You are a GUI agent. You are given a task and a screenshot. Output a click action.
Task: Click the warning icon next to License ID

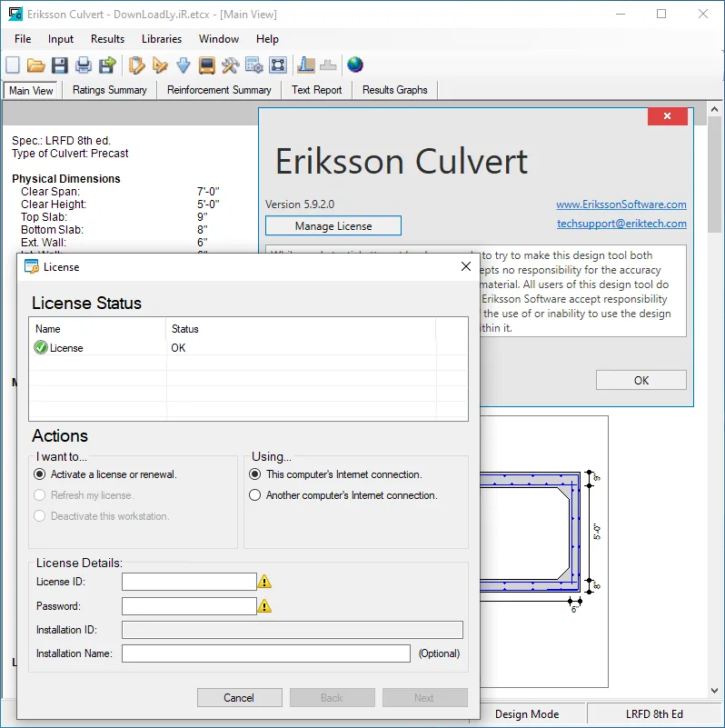click(264, 582)
